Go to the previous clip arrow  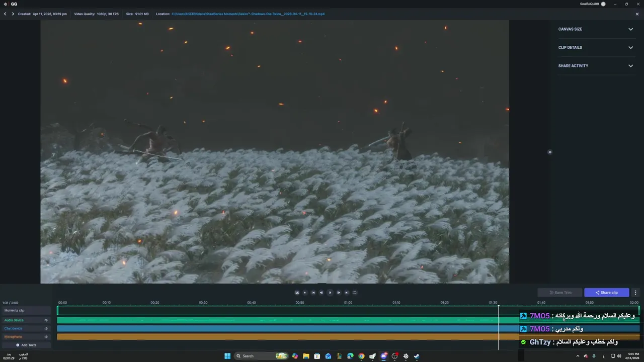5,14
